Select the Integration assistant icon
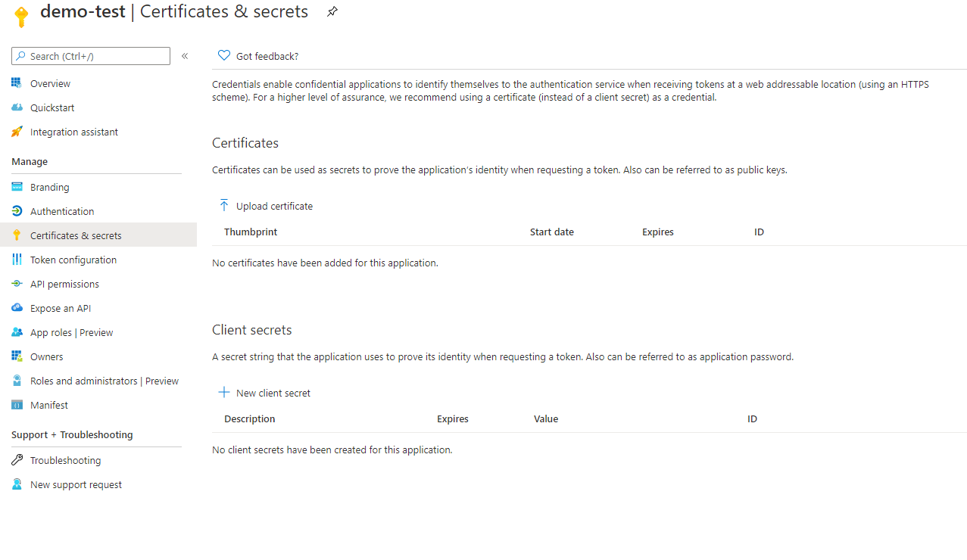 click(17, 132)
